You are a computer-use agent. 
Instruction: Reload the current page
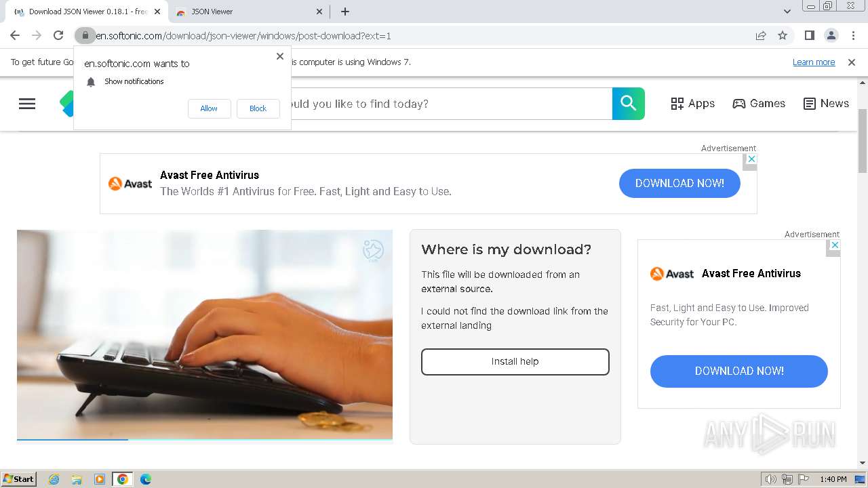pyautogui.click(x=58, y=35)
